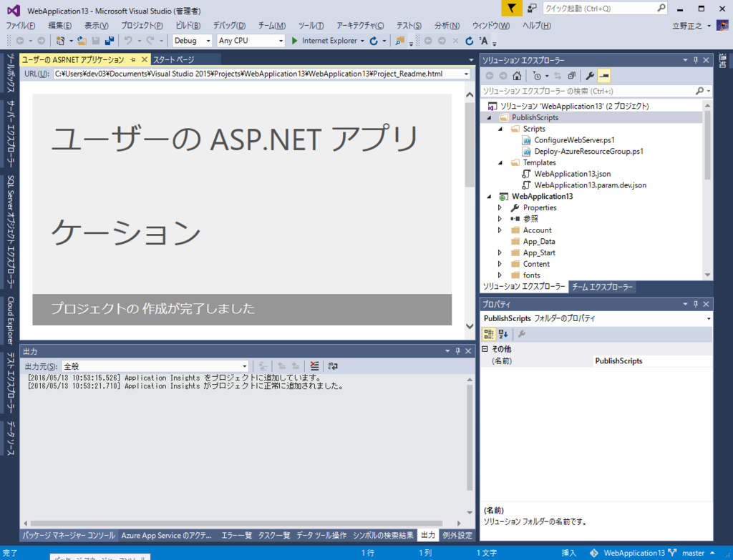This screenshot has height=560, width=733.
Task: Pin the Properties panel with the pushpin icon
Action: coord(696,304)
